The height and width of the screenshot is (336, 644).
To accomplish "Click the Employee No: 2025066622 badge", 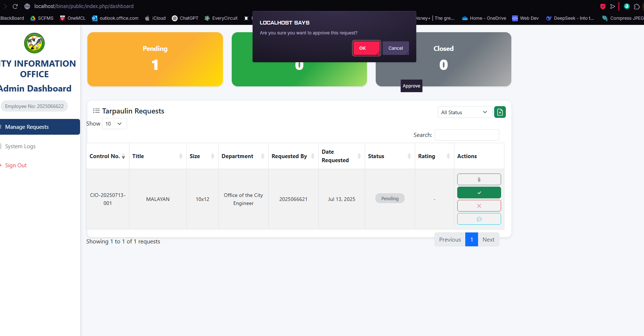I will (34, 106).
